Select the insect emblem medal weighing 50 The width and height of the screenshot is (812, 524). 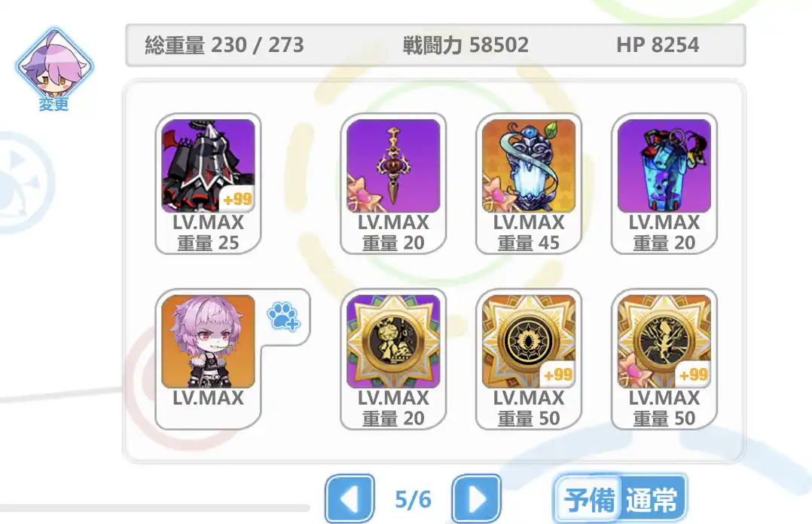pyautogui.click(x=664, y=359)
